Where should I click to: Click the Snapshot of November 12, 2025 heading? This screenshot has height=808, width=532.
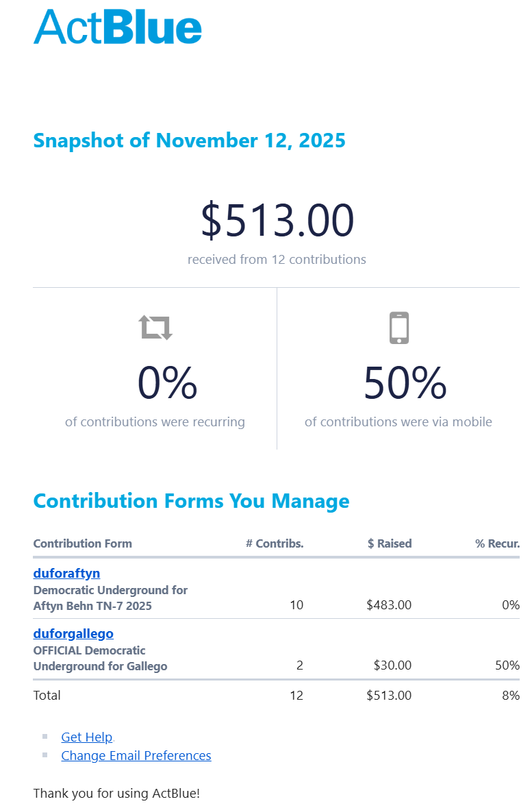[189, 140]
